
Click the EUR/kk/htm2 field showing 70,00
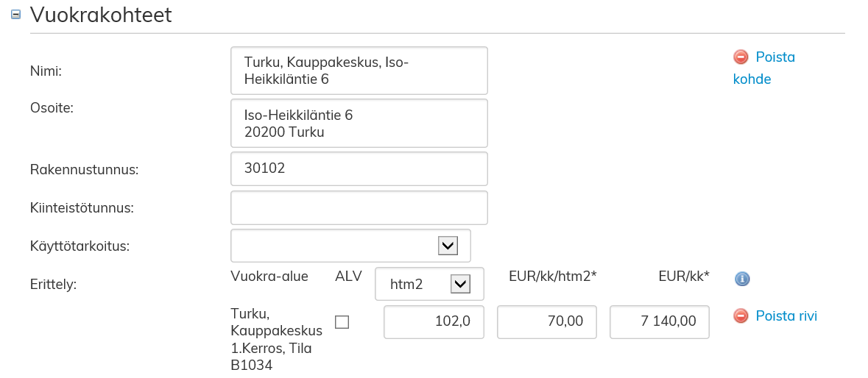[x=547, y=322]
